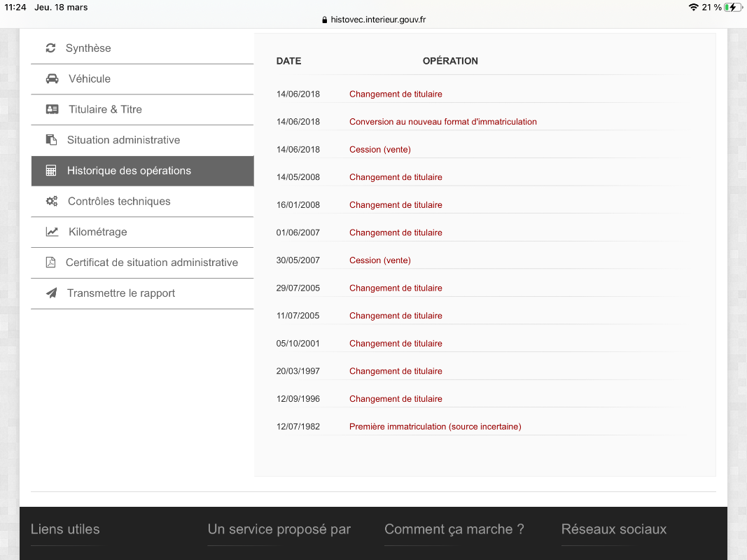
Task: Click Changement de titulaire dated 12/09/1996
Action: [396, 399]
